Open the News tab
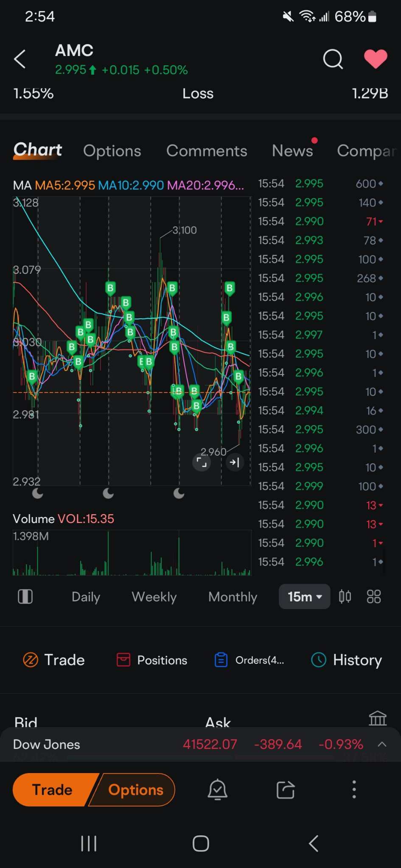The image size is (401, 868). click(x=293, y=150)
